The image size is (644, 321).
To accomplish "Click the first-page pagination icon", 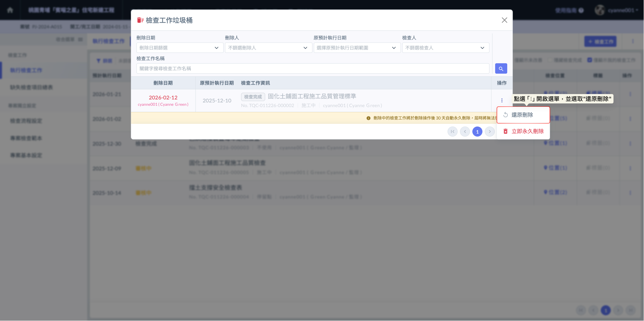I will click(x=452, y=132).
